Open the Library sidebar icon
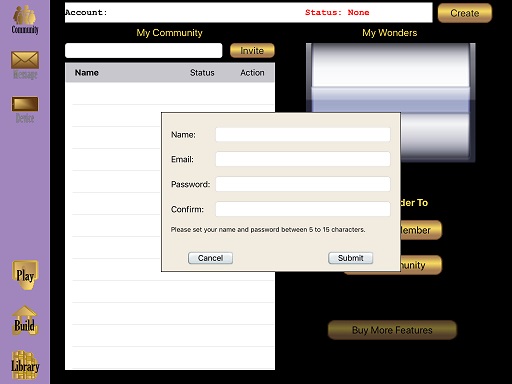 pyautogui.click(x=25, y=365)
